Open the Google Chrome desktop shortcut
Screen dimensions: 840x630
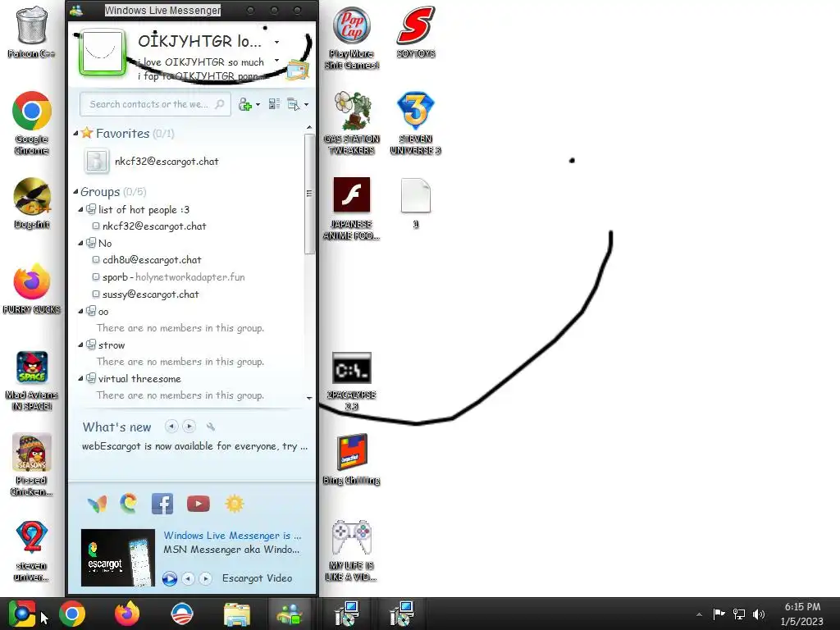[32, 123]
